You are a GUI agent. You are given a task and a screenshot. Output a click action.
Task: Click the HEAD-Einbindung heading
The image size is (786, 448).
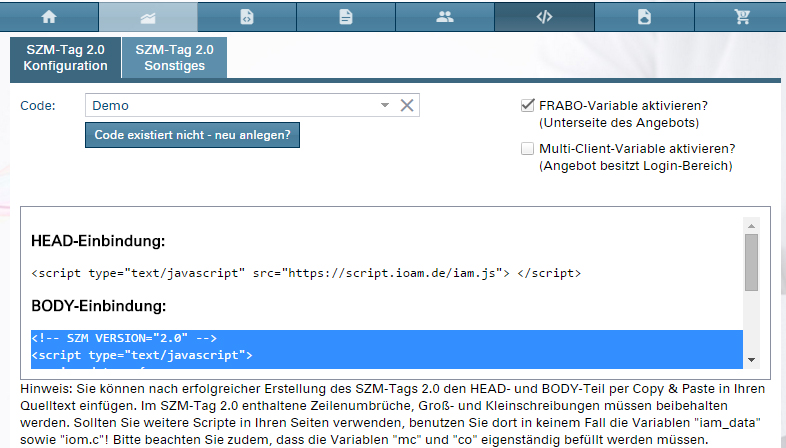click(98, 241)
